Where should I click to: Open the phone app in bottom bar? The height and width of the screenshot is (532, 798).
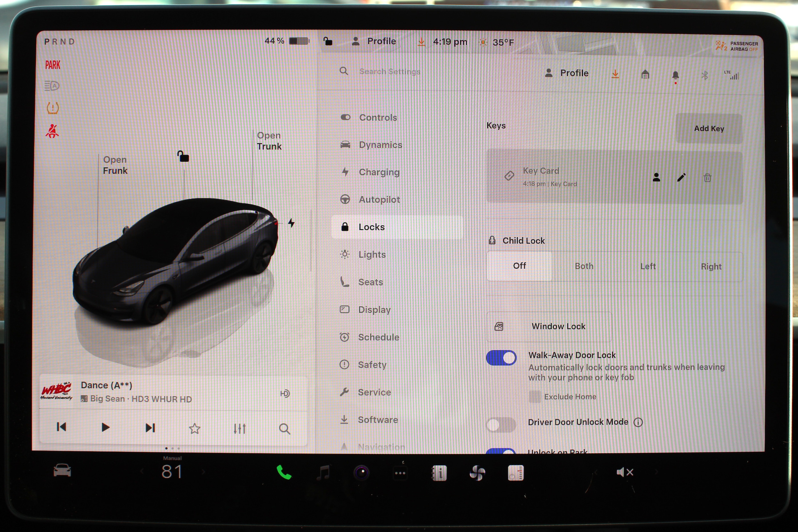point(284,472)
